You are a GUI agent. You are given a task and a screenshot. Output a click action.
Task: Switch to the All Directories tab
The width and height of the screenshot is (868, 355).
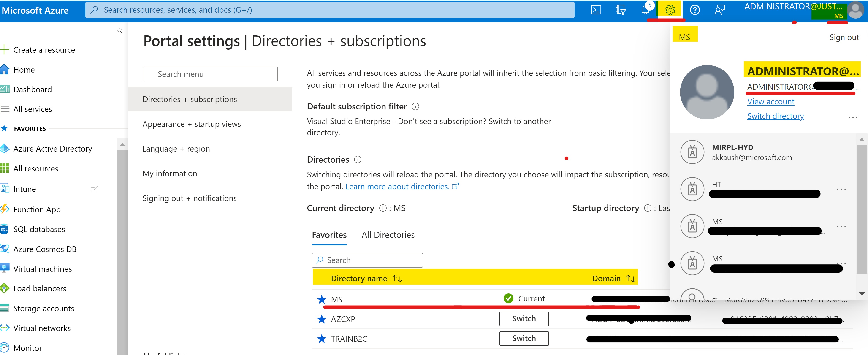pos(388,235)
